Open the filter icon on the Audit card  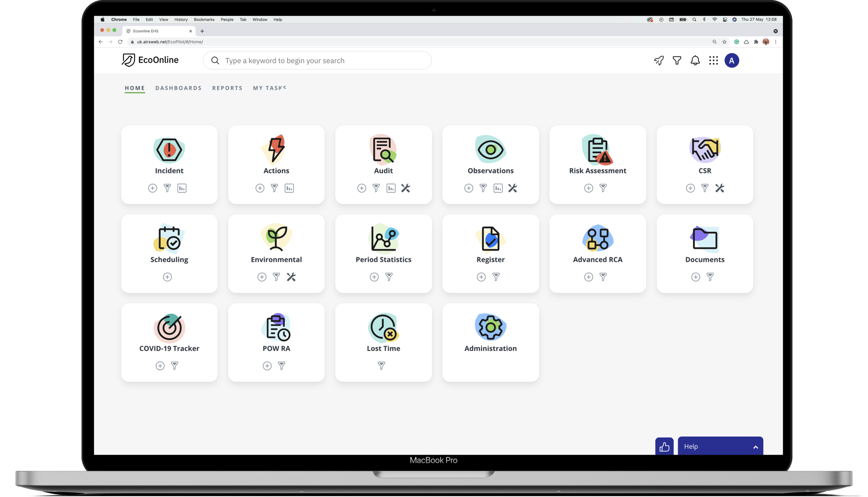point(376,188)
